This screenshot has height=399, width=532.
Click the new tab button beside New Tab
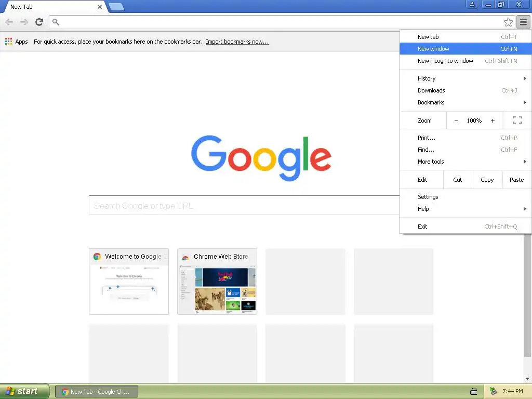tap(116, 7)
